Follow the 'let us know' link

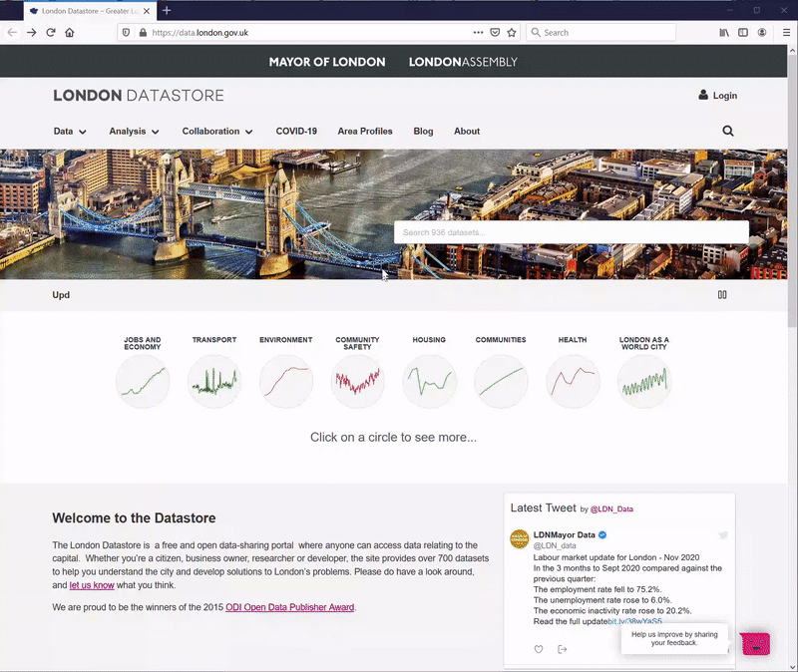[x=92, y=585]
